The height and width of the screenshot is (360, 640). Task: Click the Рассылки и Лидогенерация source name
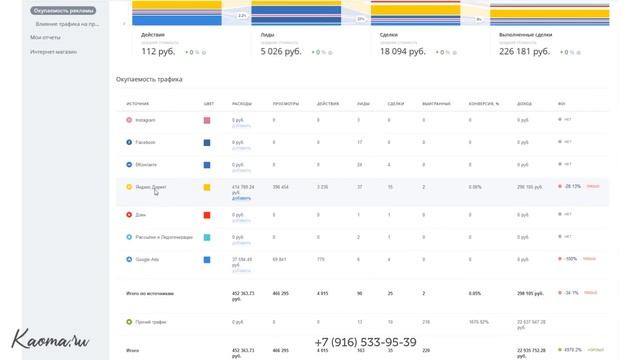(164, 237)
